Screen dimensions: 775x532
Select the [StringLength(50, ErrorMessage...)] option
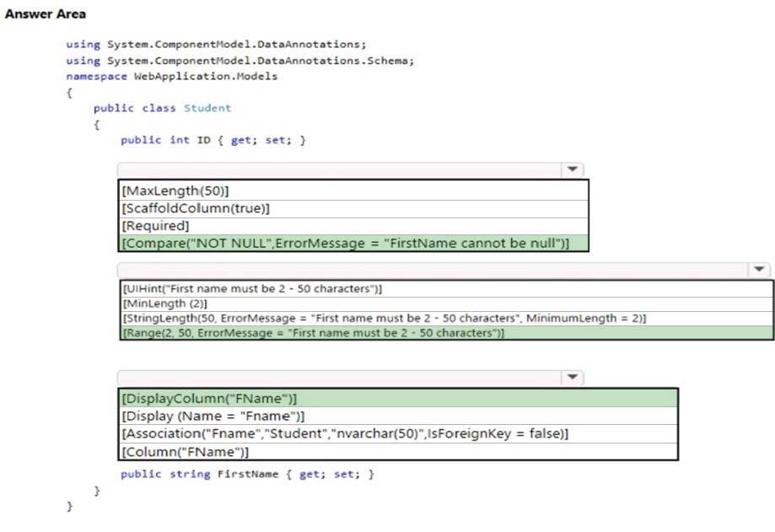[x=447, y=319]
